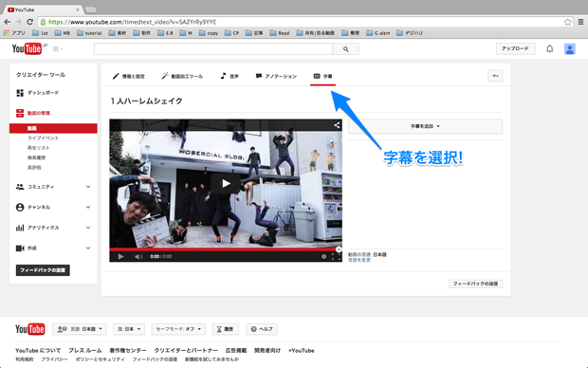Viewport: 588px width, 368px height.
Task: Click the back arrow button at the tab row's right end
Action: click(495, 76)
